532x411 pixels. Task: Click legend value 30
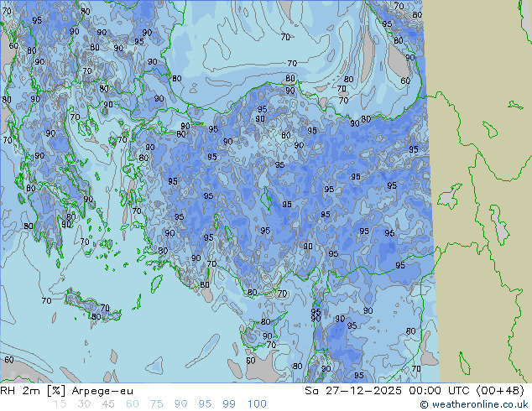[84, 404]
